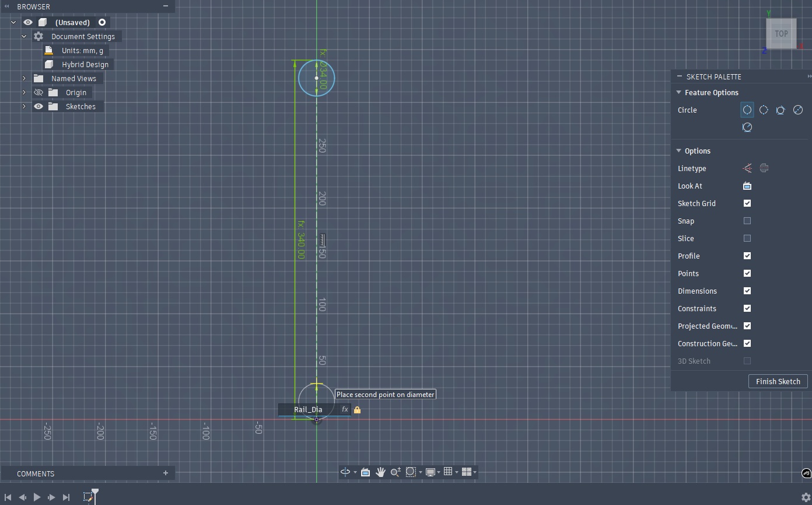Click the Document Settings gear icon
812x505 pixels.
coord(38,36)
